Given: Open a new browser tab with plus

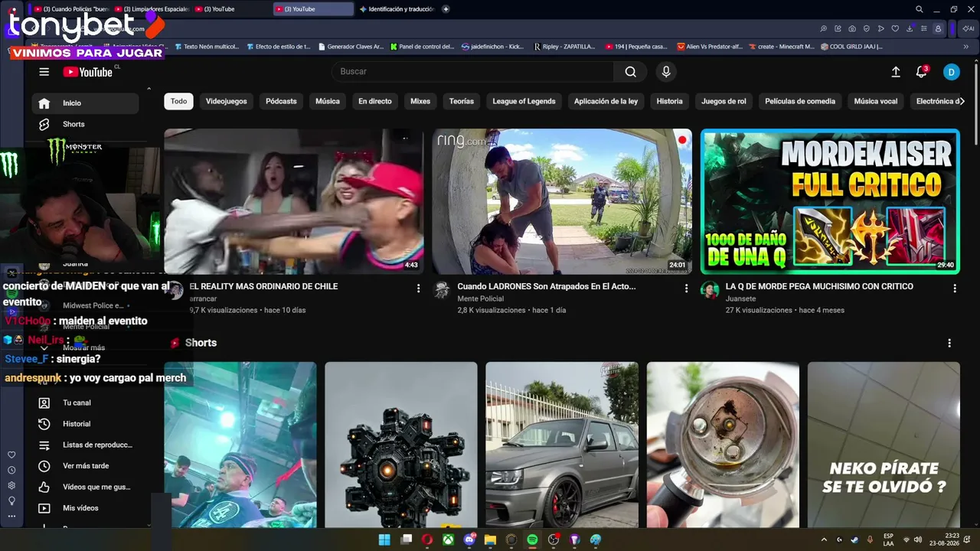Looking at the screenshot, I should [446, 9].
